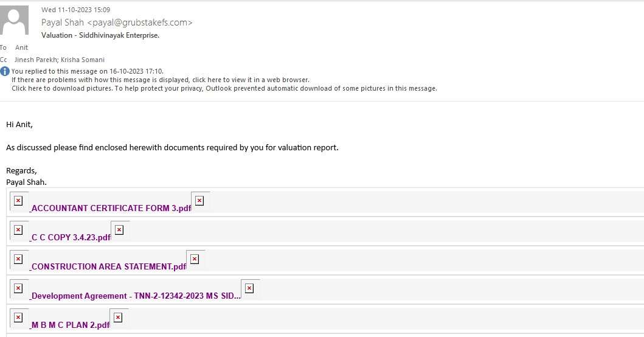The width and height of the screenshot is (644, 337).
Task: Click broken image icon before C C COPY
Action: point(18,230)
